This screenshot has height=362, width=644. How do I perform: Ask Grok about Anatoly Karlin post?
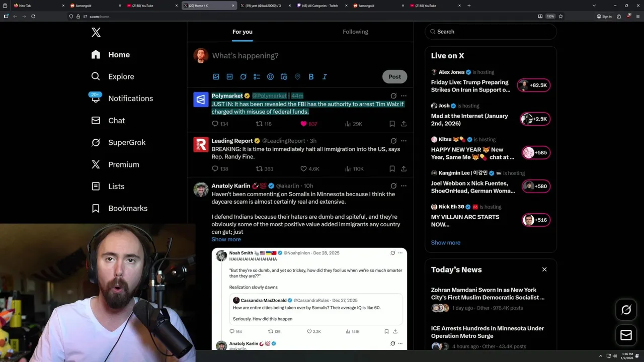click(x=393, y=186)
